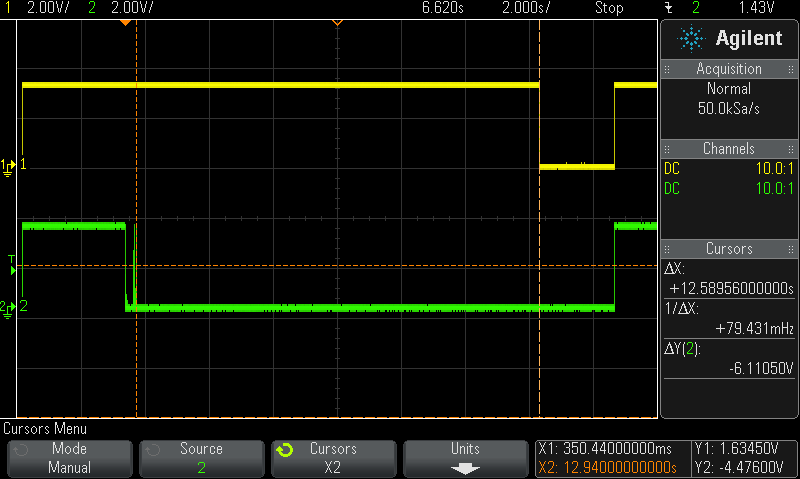The image size is (800, 479).
Task: Open the Channels panel header
Action: 729,149
